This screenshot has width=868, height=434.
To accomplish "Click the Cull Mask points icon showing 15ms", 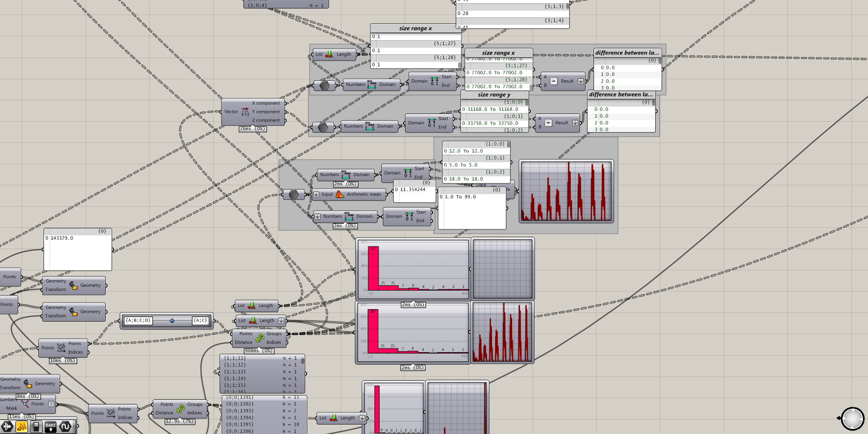I will (x=24, y=403).
